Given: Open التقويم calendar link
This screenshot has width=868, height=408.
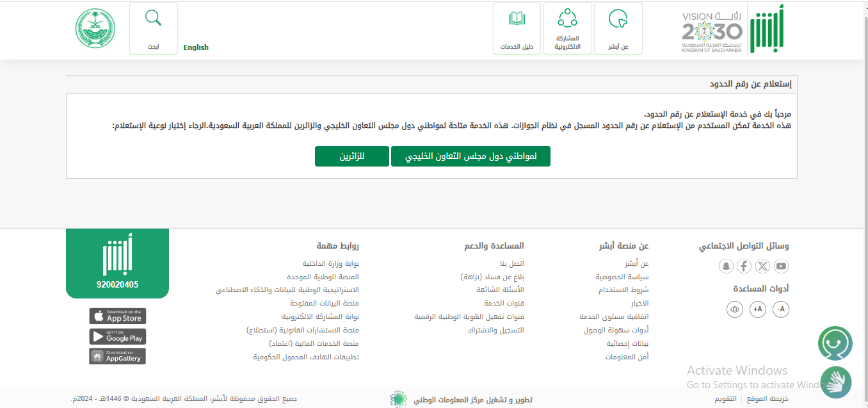Looking at the screenshot, I should 725,399.
